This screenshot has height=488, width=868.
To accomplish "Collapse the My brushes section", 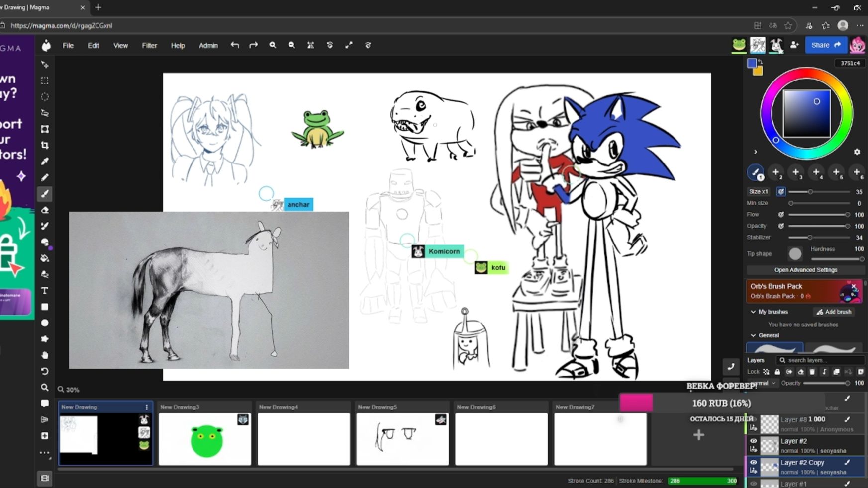I will point(753,312).
